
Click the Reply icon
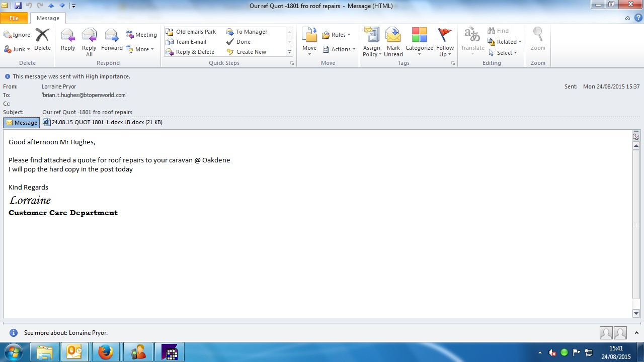point(68,40)
